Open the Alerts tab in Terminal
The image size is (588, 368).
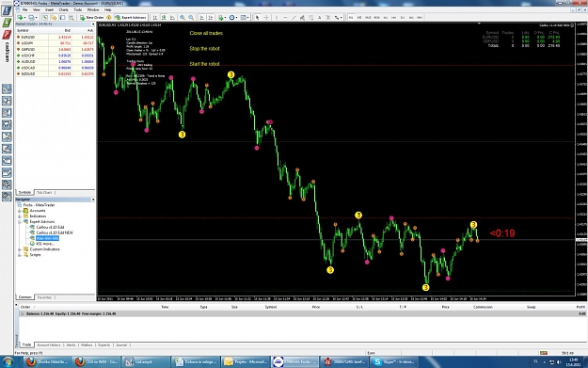coord(71,344)
